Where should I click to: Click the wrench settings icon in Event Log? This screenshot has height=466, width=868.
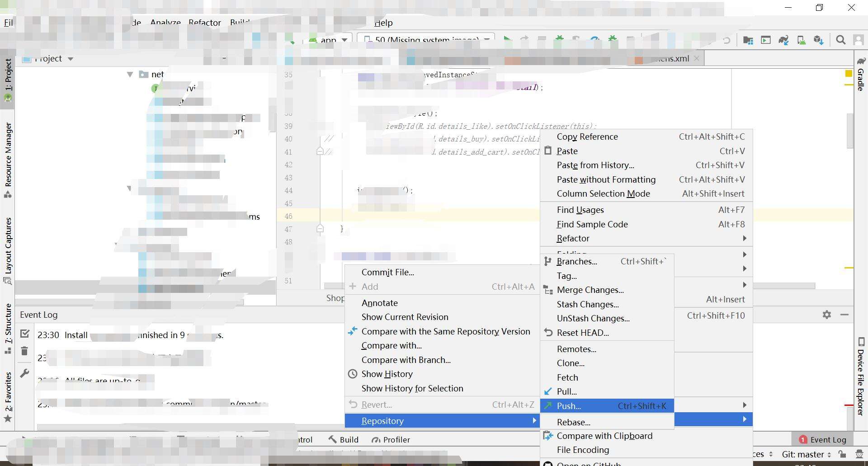pyautogui.click(x=25, y=373)
